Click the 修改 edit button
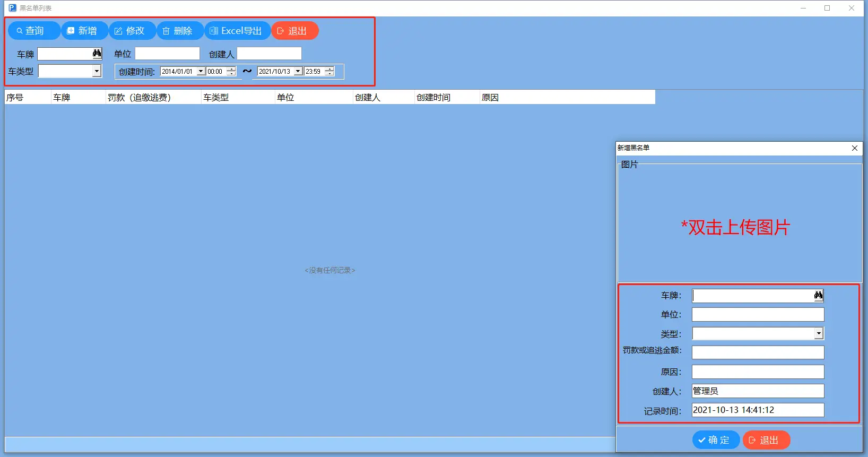868x457 pixels. click(x=132, y=31)
